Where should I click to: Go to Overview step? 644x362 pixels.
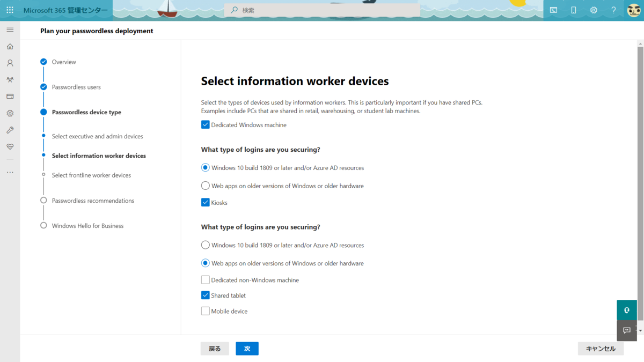pyautogui.click(x=64, y=62)
